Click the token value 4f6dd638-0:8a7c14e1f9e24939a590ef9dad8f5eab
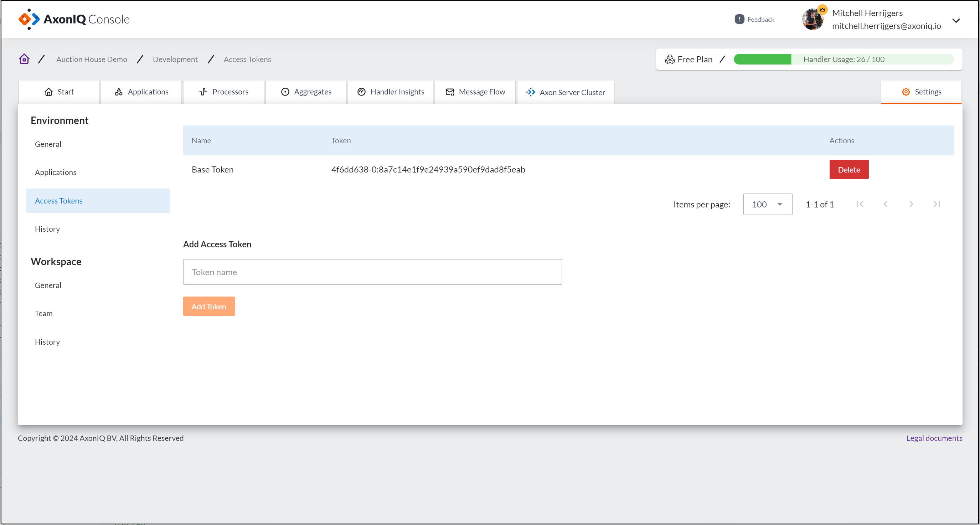This screenshot has width=980, height=525. (x=428, y=169)
